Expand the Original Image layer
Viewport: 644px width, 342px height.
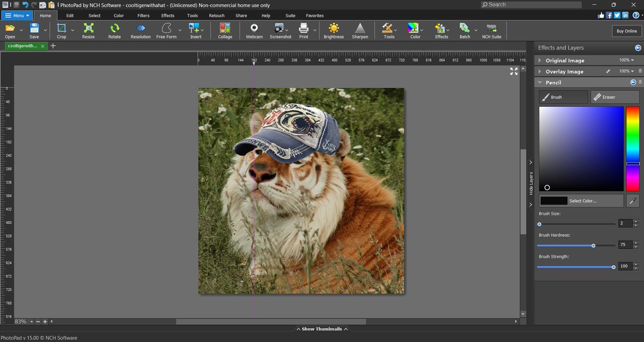coord(539,60)
